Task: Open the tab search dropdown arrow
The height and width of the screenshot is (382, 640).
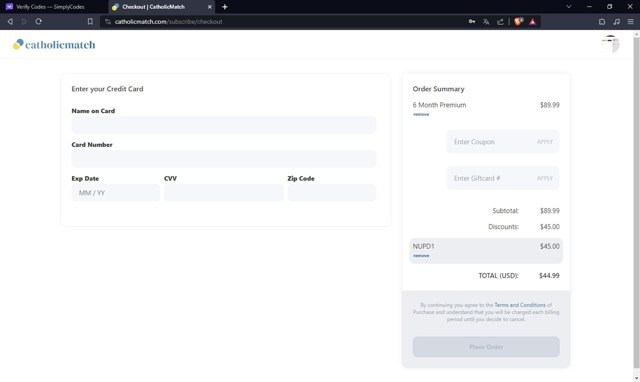Action: click(569, 7)
